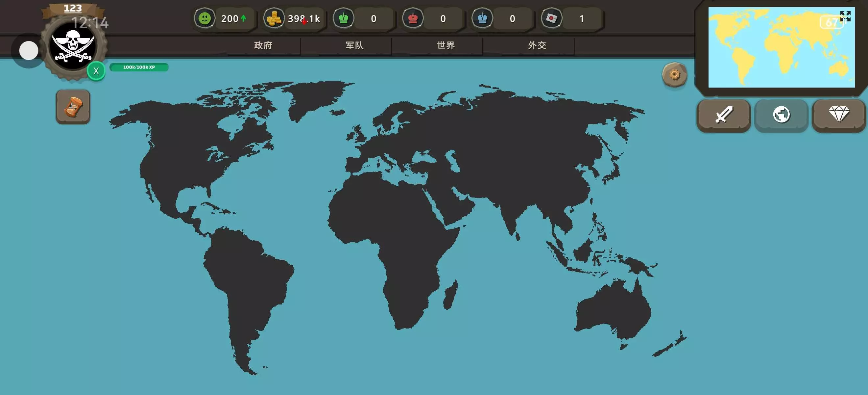Viewport: 868px width, 395px height.
Task: Click the hourglass time button
Action: coord(73,107)
